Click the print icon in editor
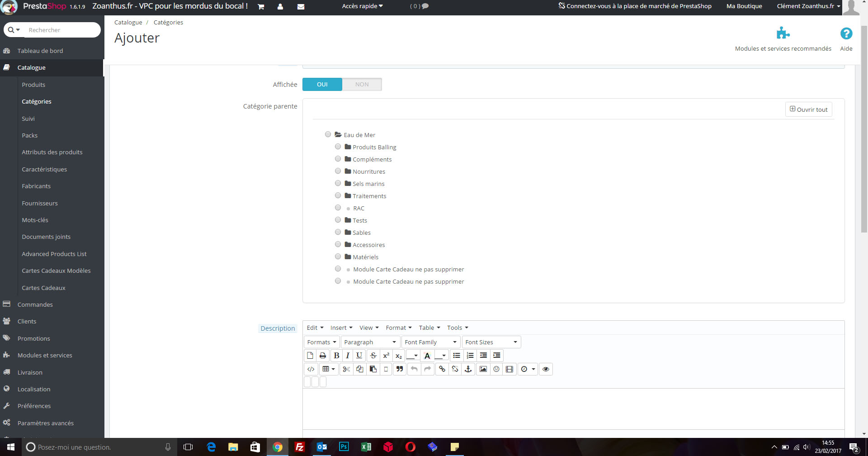868x456 pixels. point(323,356)
